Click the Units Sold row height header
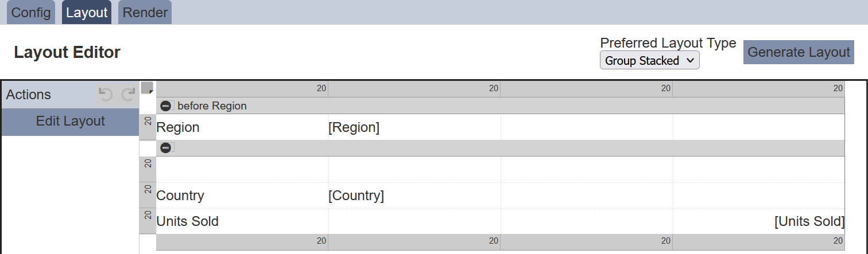The image size is (868, 254). click(x=148, y=221)
